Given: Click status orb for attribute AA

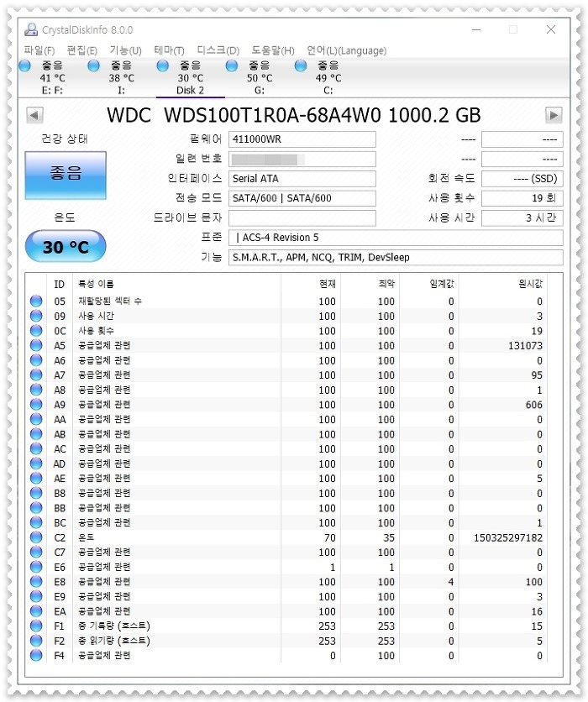Looking at the screenshot, I should 36,420.
